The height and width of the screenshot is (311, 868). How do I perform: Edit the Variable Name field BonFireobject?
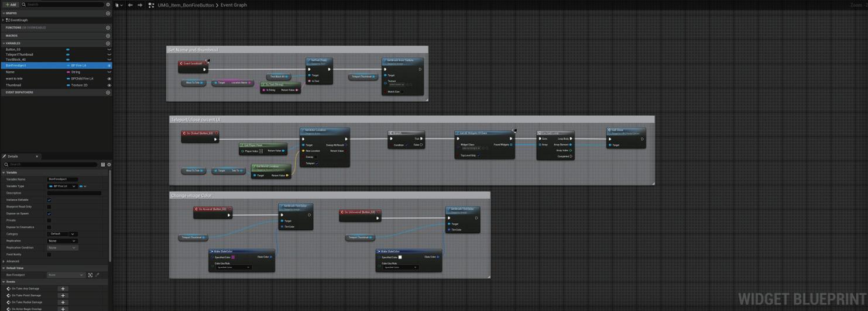click(x=63, y=179)
